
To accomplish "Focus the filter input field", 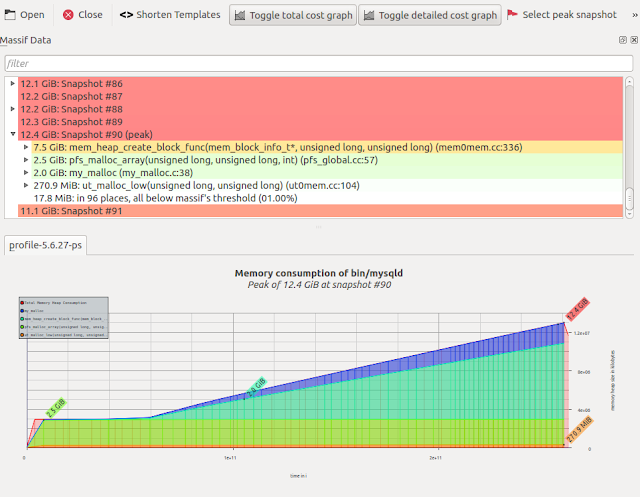I will pos(319,63).
